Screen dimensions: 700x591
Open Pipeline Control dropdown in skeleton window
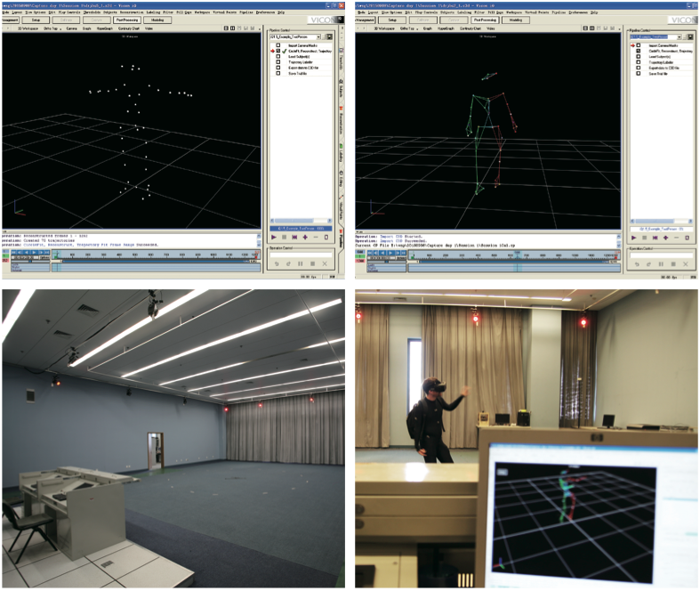tap(679, 37)
